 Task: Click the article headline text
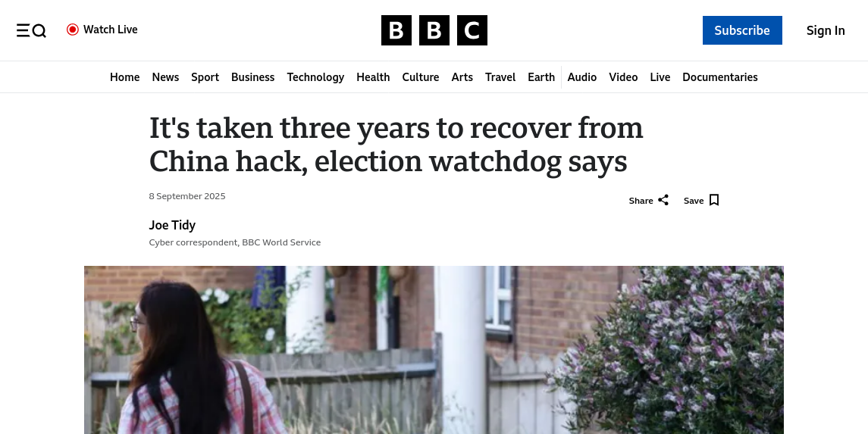click(396, 145)
